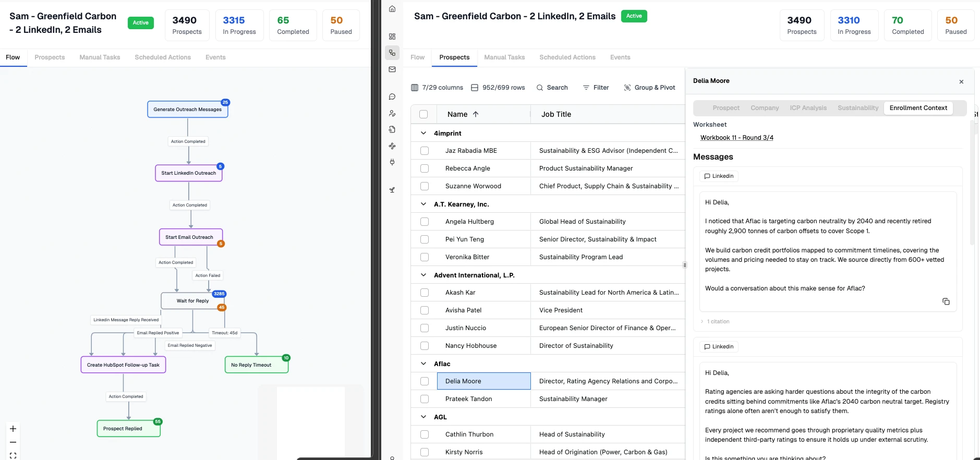This screenshot has height=460, width=980.
Task: Select the Wait for Reply node
Action: pyautogui.click(x=192, y=301)
